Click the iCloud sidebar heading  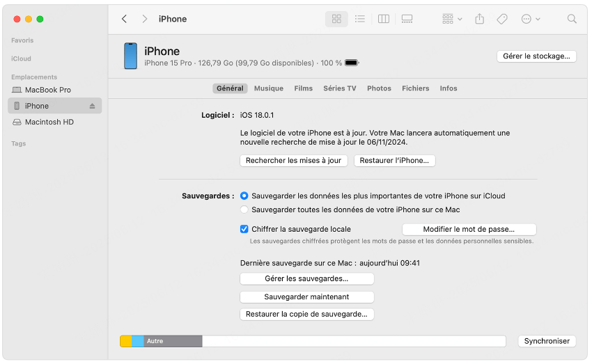(21, 59)
